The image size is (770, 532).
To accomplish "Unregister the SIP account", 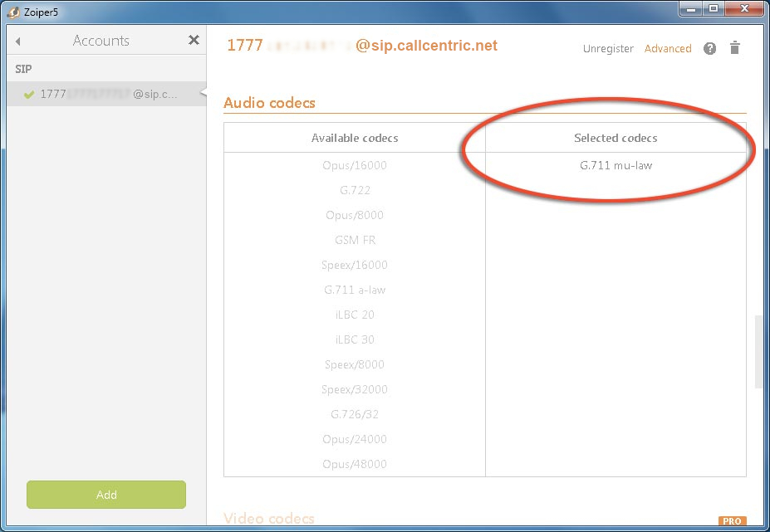I will tap(608, 49).
